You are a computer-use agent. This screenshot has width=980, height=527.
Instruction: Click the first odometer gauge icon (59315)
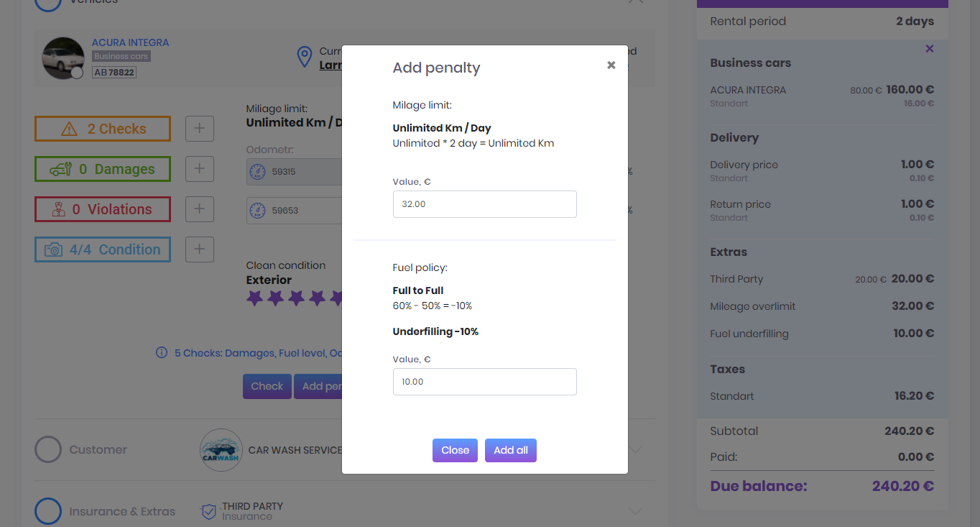tap(257, 172)
